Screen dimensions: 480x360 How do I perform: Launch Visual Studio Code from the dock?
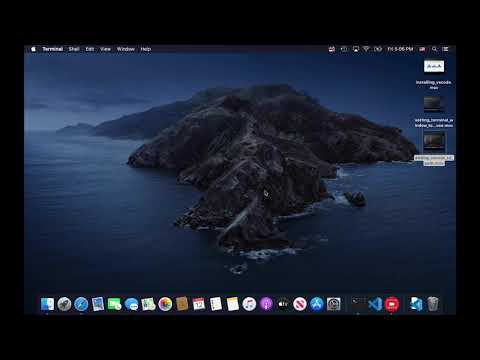pyautogui.click(x=375, y=304)
